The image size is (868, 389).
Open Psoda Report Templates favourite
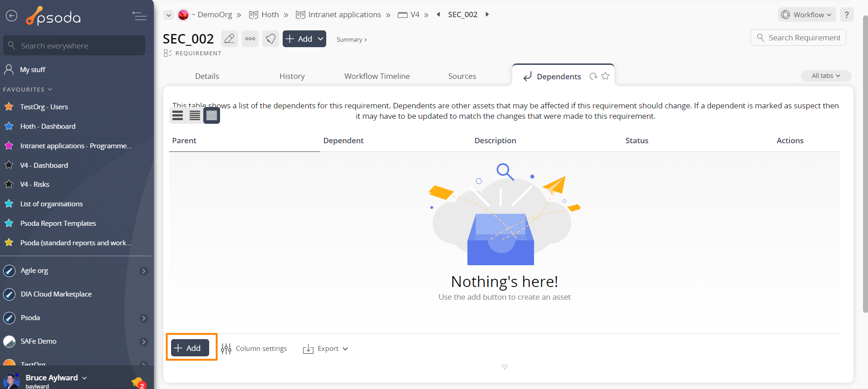58,223
